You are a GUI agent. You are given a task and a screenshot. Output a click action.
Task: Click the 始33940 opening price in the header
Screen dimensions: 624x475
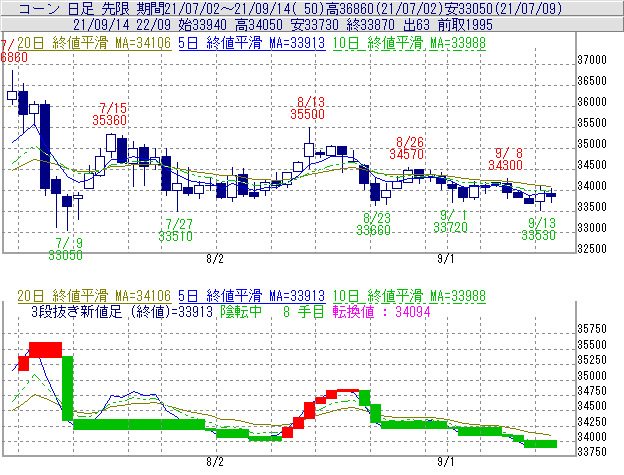[x=203, y=25]
